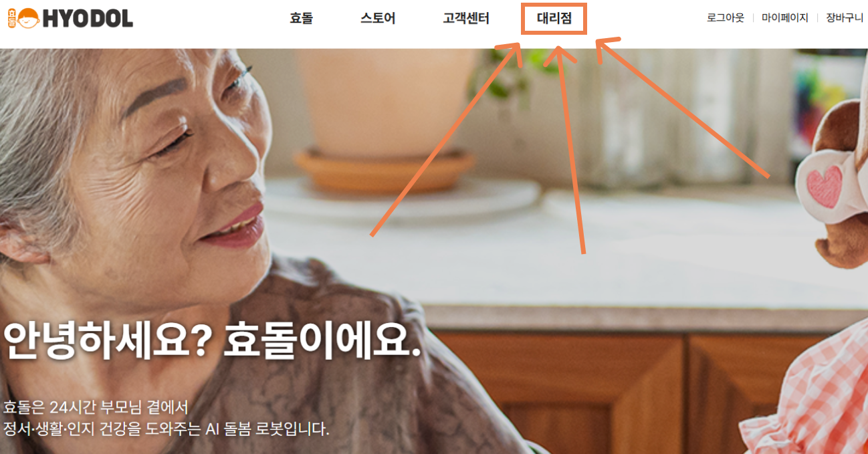The height and width of the screenshot is (454, 868).
Task: Click the rightmost orange arrow annotation
Action: pyautogui.click(x=682, y=108)
